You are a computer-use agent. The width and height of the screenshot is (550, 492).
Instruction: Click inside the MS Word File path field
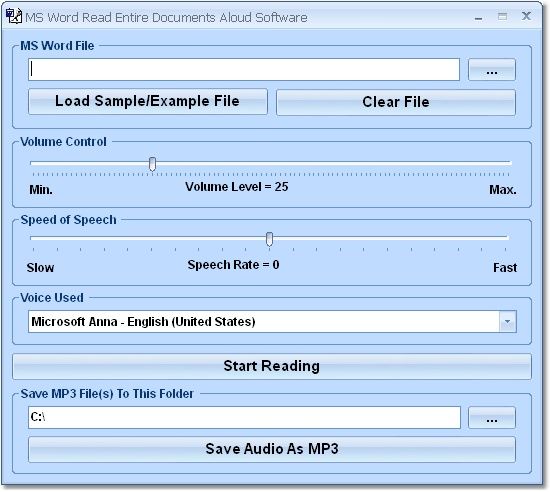click(x=244, y=69)
